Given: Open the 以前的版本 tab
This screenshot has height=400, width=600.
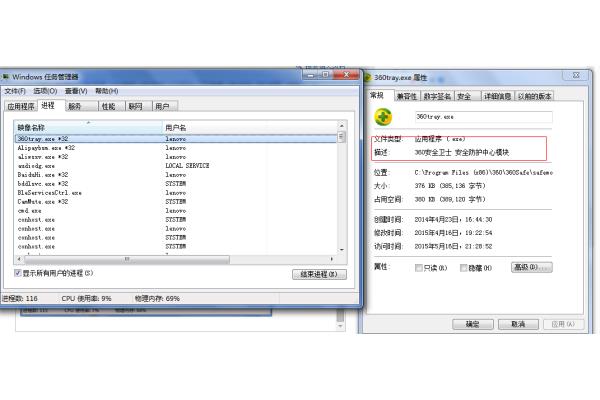Looking at the screenshot, I should tap(534, 96).
